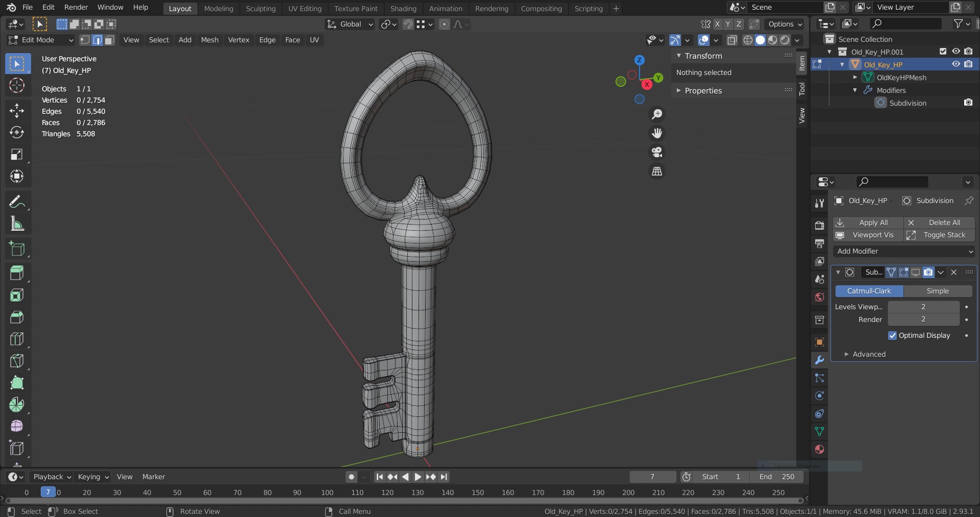Open Global transform orientation dropdown
Viewport: 980px width, 517px height.
350,24
